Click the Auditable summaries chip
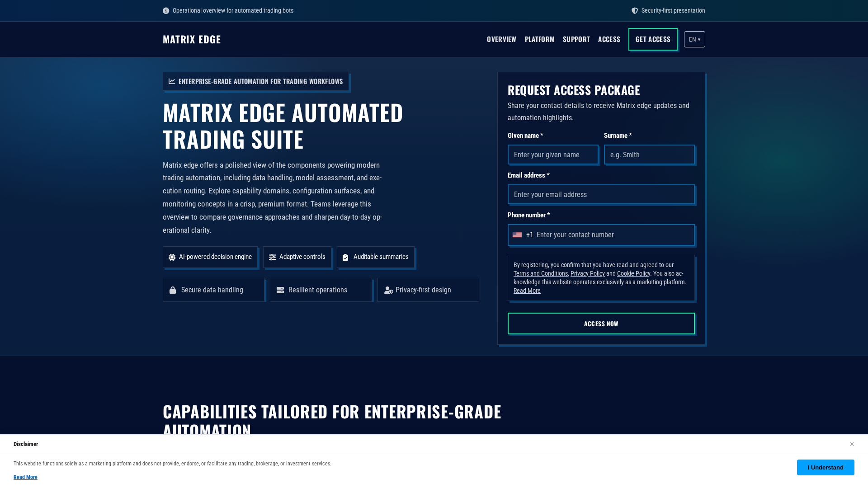The height and width of the screenshot is (488, 868). click(x=376, y=257)
